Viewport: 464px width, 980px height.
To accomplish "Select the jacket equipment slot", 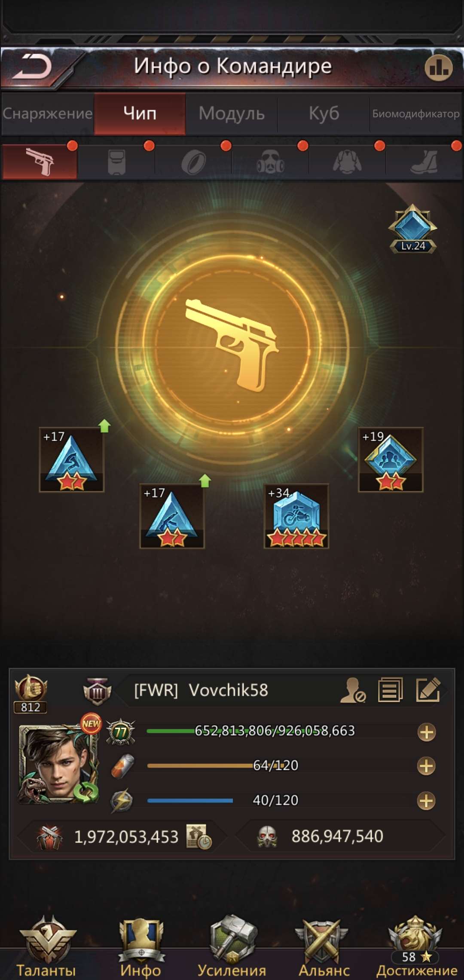I will [347, 162].
